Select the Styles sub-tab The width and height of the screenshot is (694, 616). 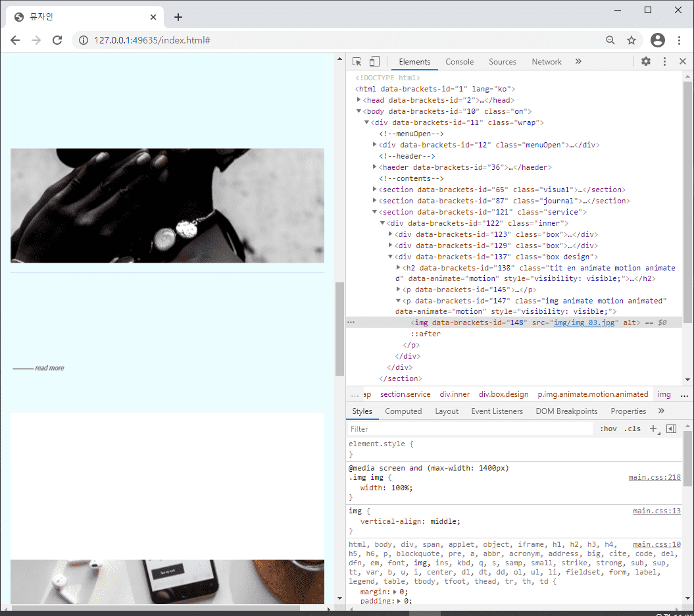362,411
